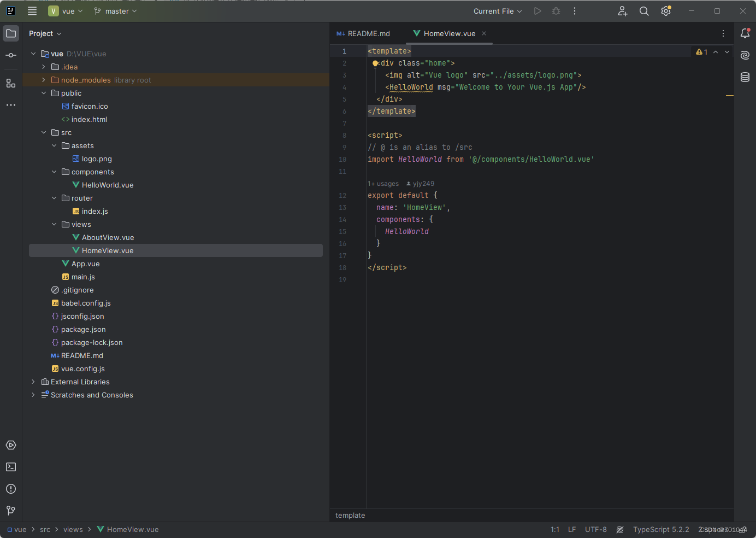This screenshot has height=538, width=756.
Task: Open the Structure tool window
Action: (11, 83)
